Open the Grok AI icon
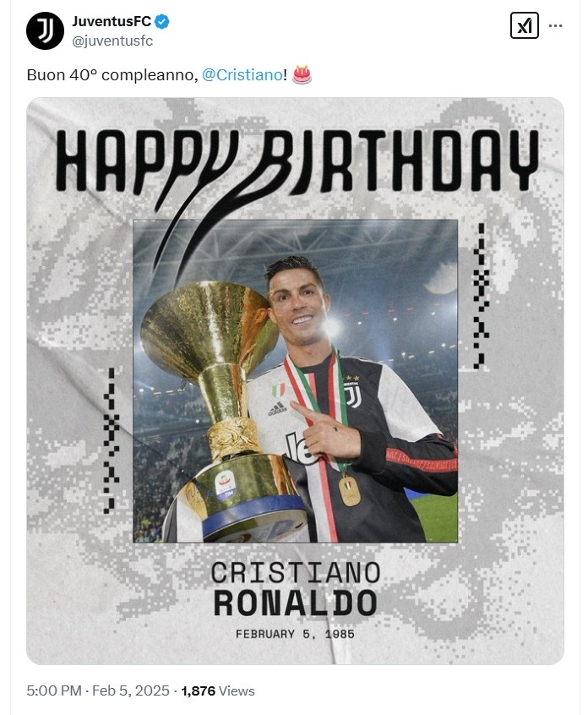The image size is (588, 715). coord(524,25)
